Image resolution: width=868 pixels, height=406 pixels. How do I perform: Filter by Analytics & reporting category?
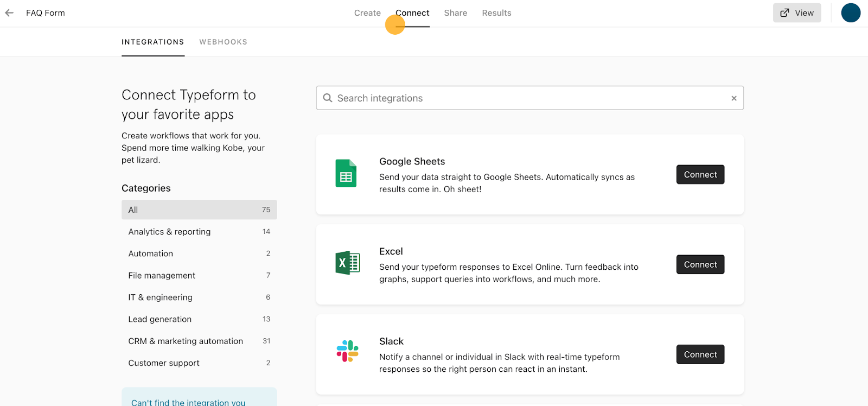tap(199, 232)
